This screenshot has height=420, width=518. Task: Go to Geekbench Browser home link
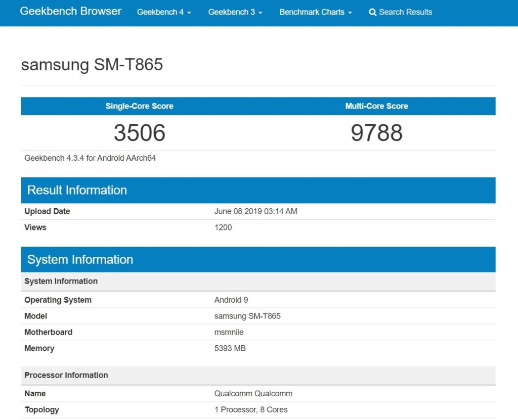(x=71, y=11)
